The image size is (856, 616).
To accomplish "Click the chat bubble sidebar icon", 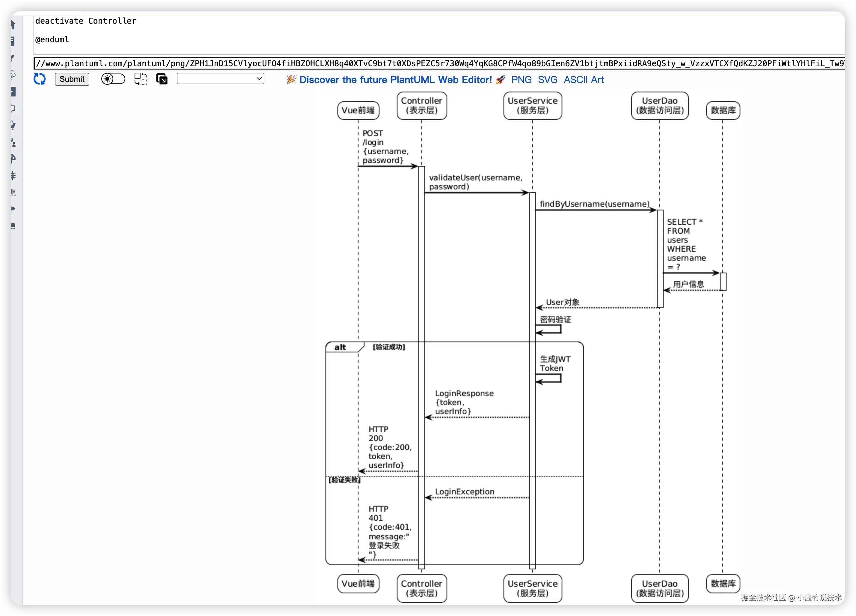I will click(x=13, y=109).
